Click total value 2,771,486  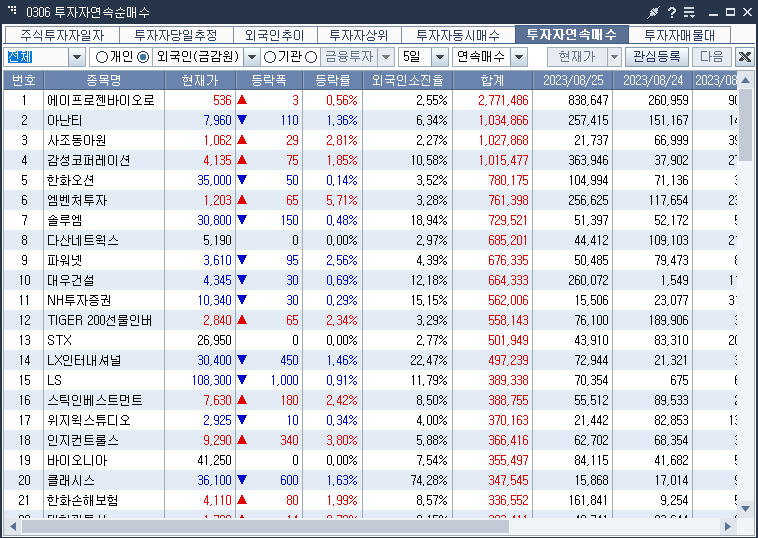(x=503, y=101)
